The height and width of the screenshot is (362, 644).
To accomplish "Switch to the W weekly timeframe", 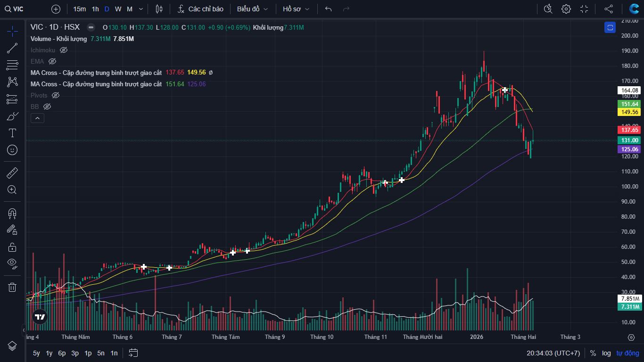I will (x=118, y=9).
